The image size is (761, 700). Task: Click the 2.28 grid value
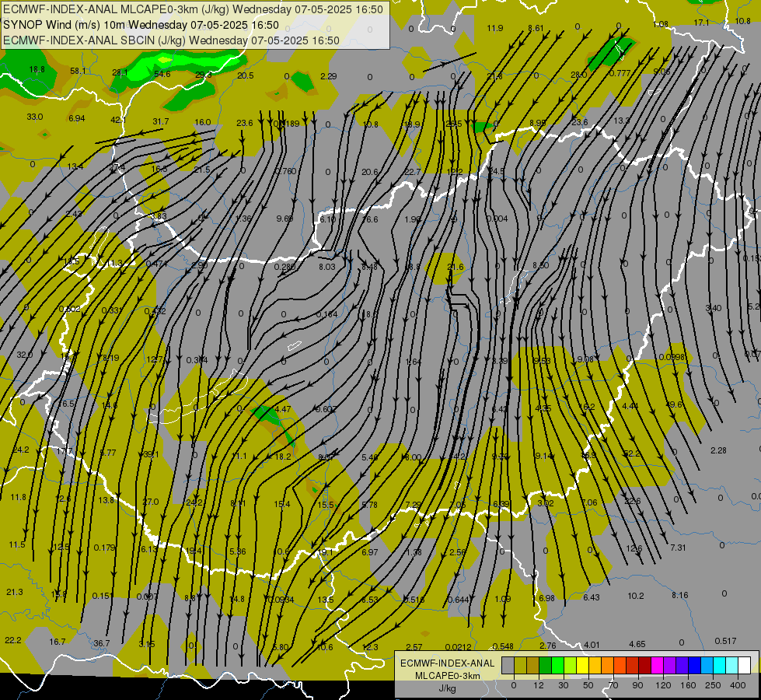click(x=718, y=450)
